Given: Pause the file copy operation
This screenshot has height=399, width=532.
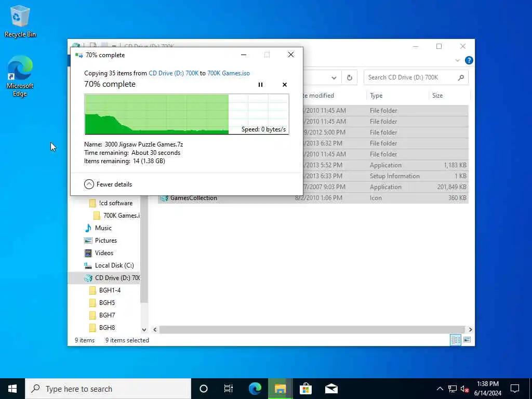Looking at the screenshot, I should 260,85.
